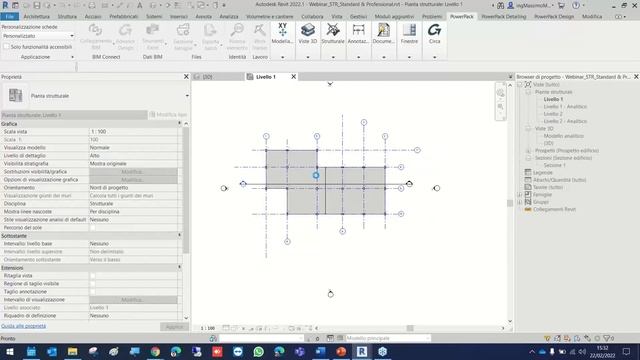Click the Save icon in quick access toolbar

(x=37, y=5)
